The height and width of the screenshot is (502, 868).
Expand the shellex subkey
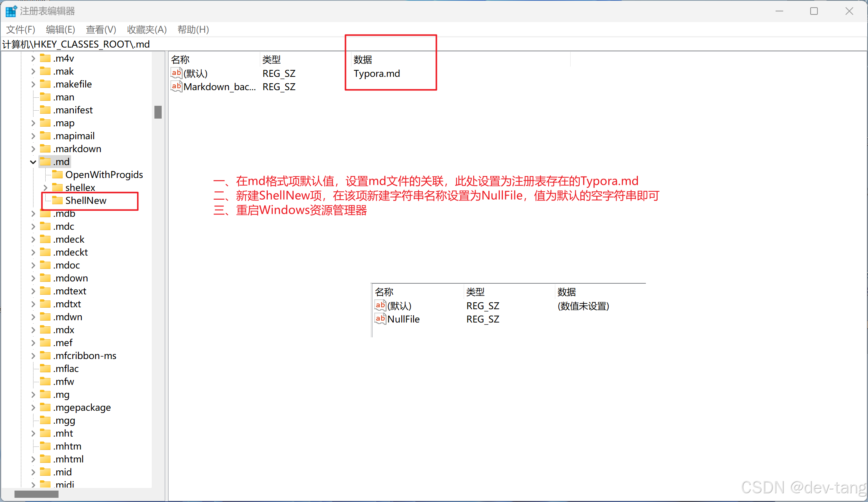(45, 187)
